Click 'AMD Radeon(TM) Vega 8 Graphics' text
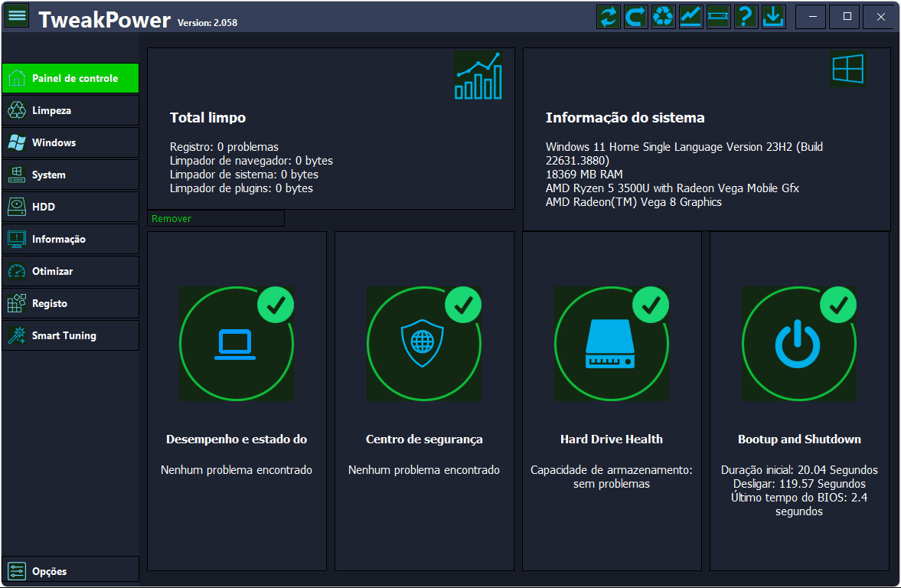Viewport: 901px width, 588px height. click(x=634, y=202)
